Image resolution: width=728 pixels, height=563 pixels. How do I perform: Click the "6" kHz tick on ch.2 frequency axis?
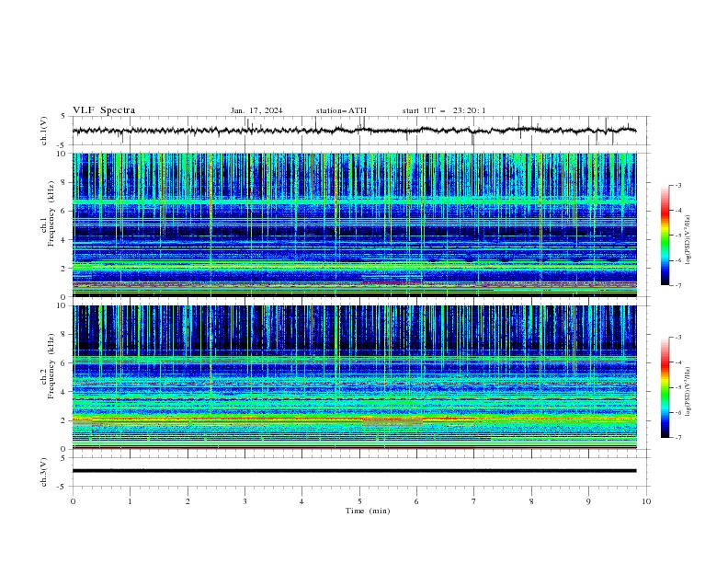click(x=65, y=363)
